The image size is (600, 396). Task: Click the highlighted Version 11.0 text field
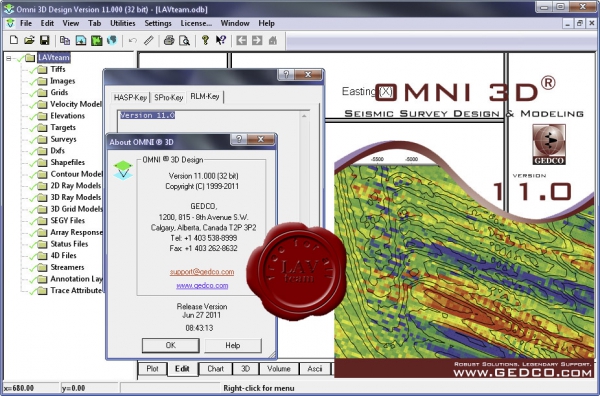(148, 115)
